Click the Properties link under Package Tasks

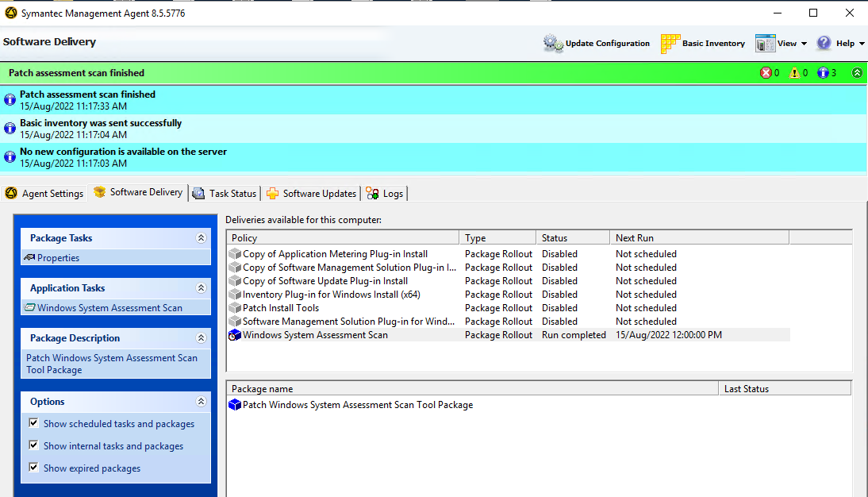58,258
